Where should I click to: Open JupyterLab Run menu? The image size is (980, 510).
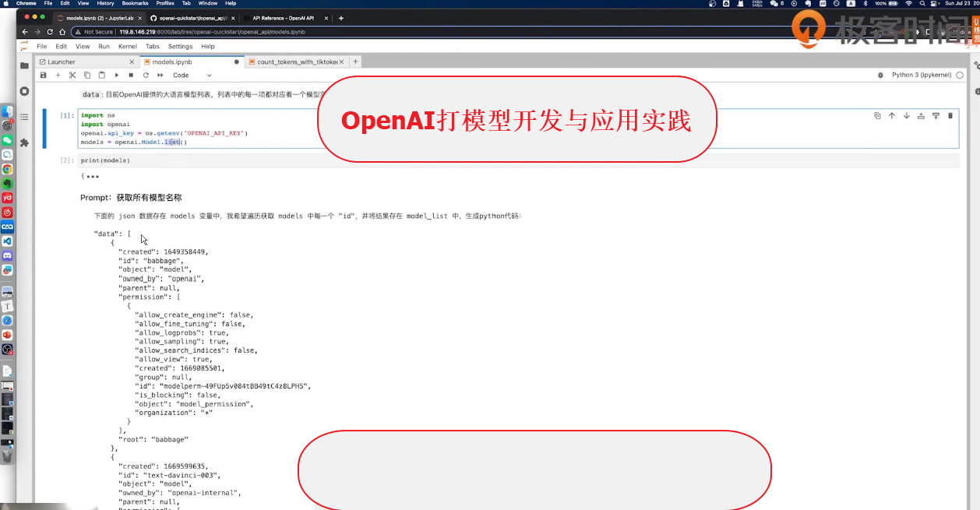[104, 47]
